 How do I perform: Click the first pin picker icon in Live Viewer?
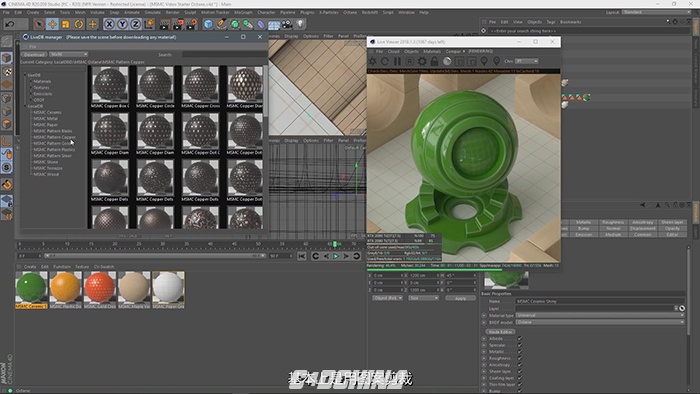[x=484, y=62]
